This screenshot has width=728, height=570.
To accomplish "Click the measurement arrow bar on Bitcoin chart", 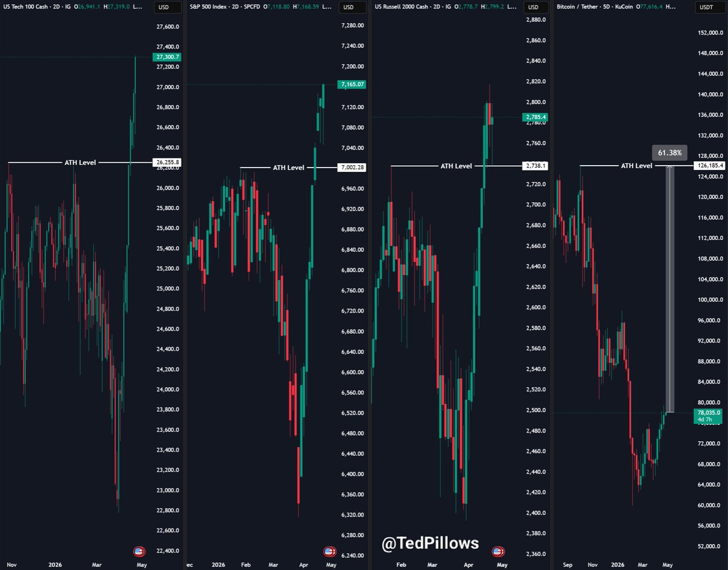I will pyautogui.click(x=670, y=289).
